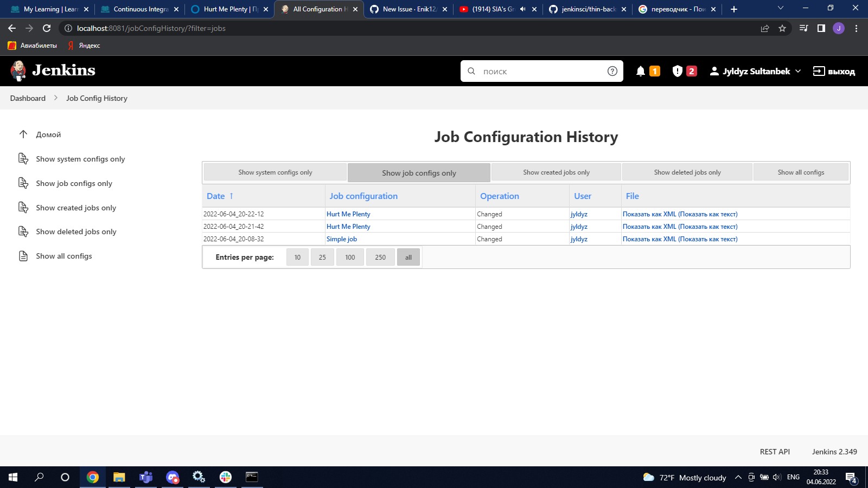The image size is (868, 488).
Task: Go back with the browser back arrow
Action: pyautogui.click(x=12, y=28)
